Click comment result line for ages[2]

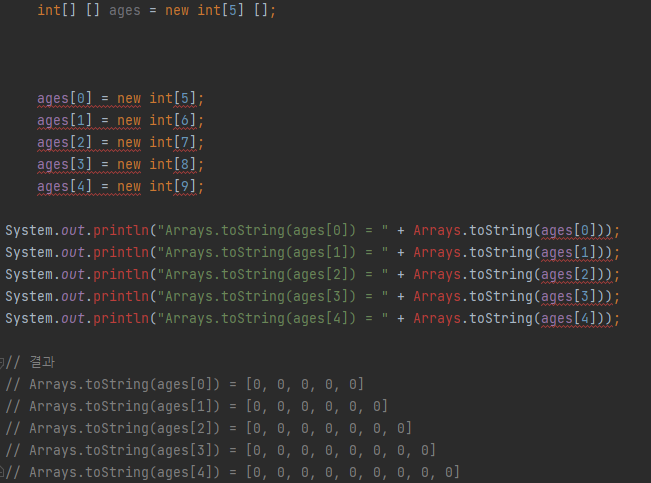click(x=209, y=429)
